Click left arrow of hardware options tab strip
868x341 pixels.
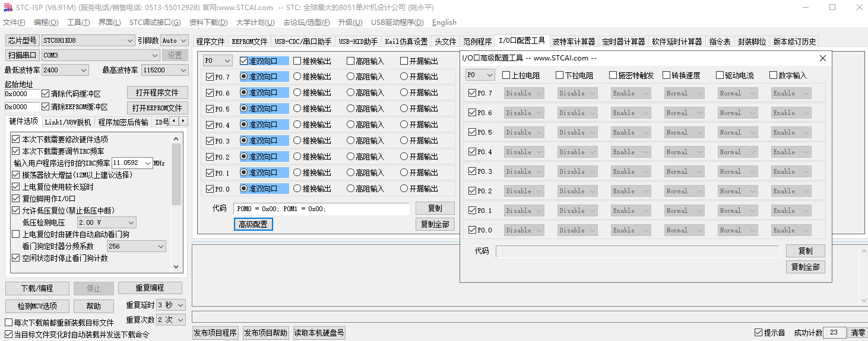[173, 121]
